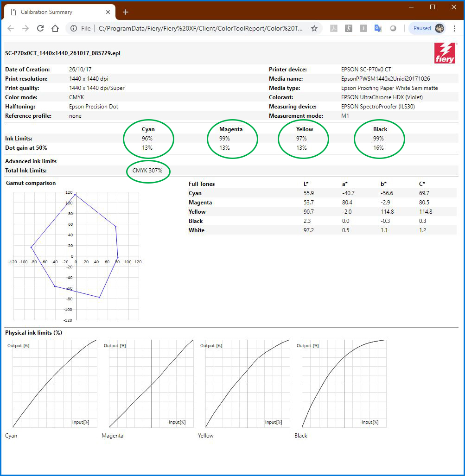Screen dimensions: 465x476
Task: Open the Google Translate extension
Action: coord(378,28)
